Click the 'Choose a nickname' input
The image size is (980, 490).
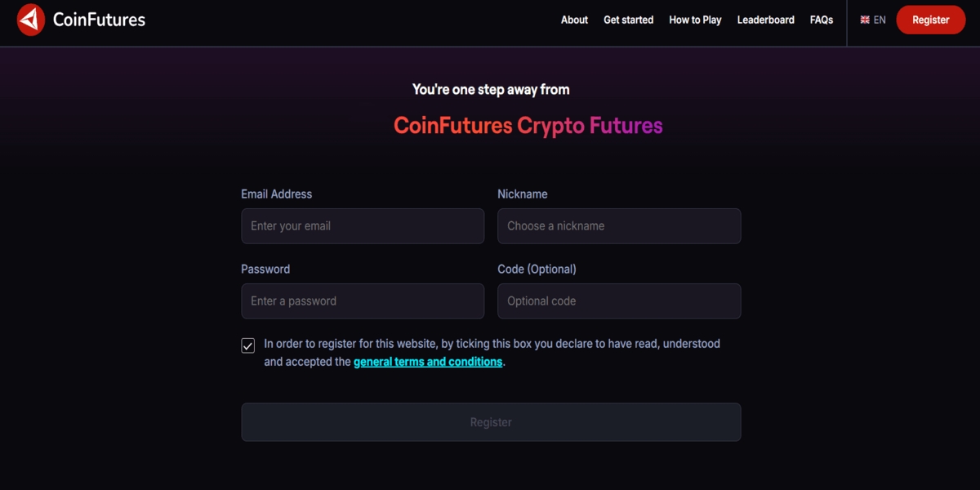619,226
